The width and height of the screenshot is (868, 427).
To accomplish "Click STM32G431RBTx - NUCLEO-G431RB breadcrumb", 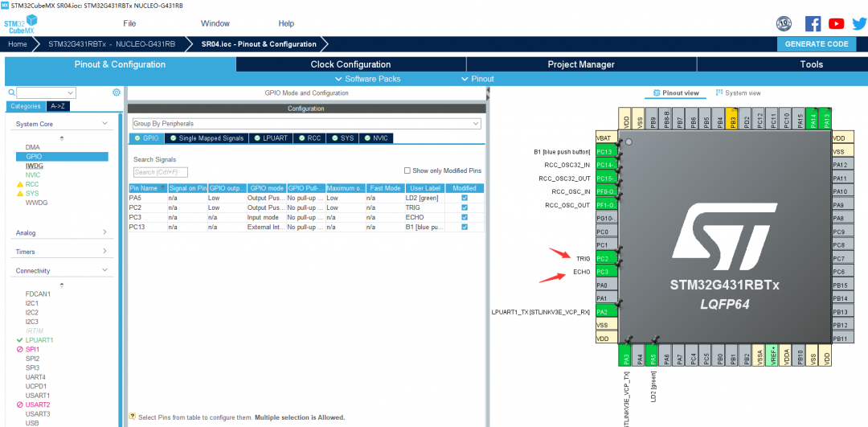I will 112,44.
